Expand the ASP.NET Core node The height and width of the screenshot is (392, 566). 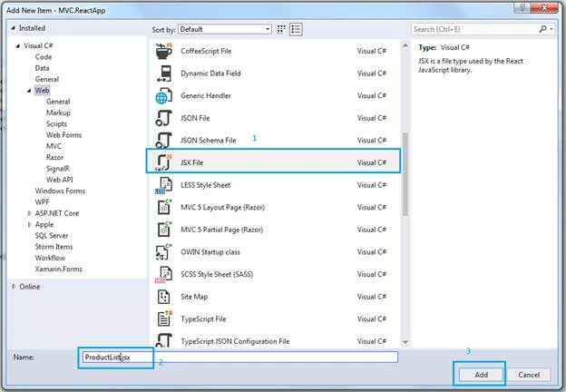29,213
